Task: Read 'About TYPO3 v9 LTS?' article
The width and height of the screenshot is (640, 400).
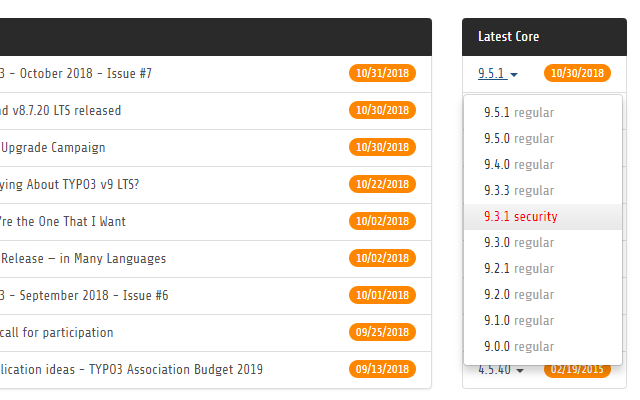Action: coord(69,184)
